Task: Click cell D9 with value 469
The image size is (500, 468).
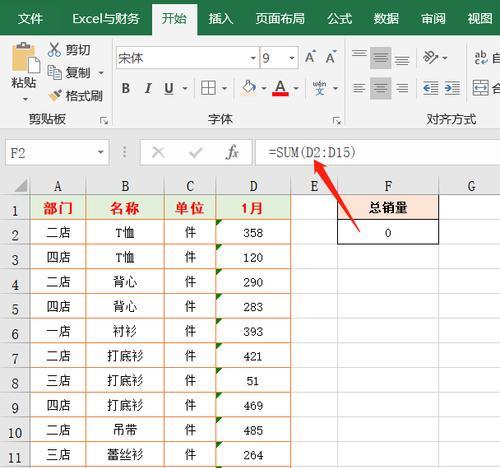Action: click(253, 405)
